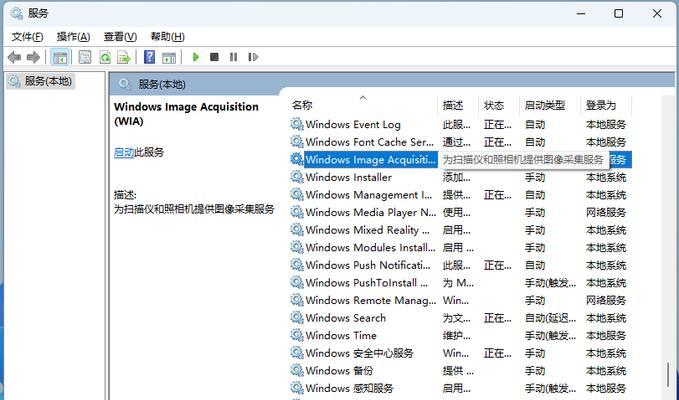Viewport: 679px width, 400px height.
Task: Select the Windows Search service name
Action: point(346,318)
